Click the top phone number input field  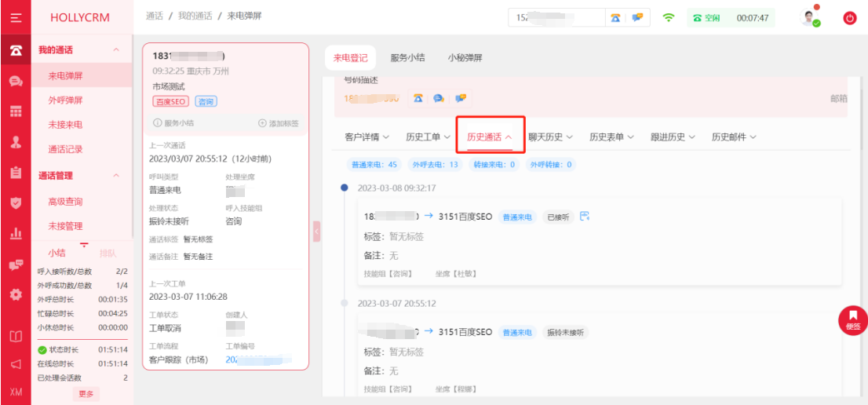[x=556, y=18]
